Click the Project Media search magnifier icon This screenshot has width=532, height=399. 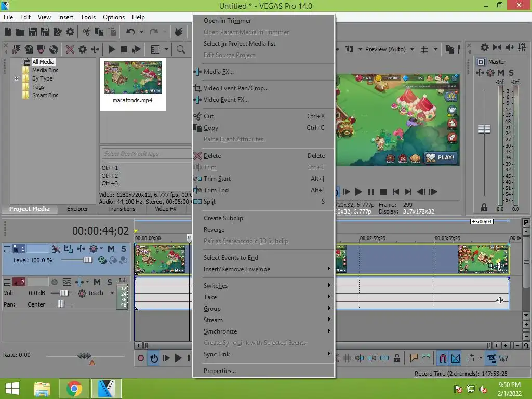click(180, 49)
